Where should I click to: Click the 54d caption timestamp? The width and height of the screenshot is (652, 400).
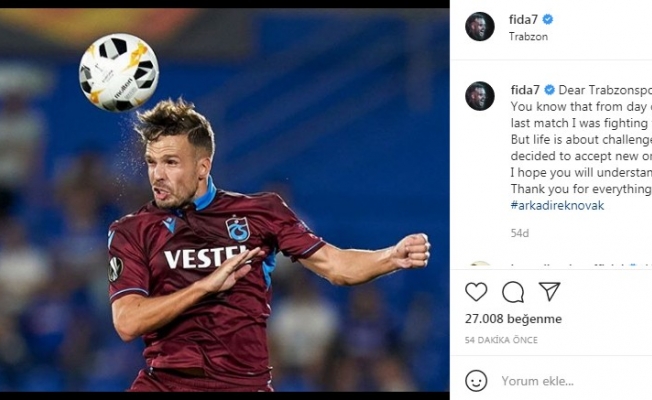(519, 233)
